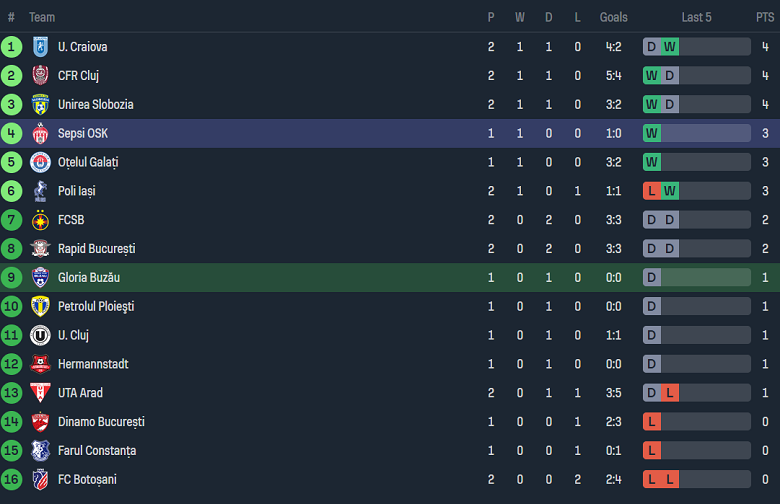Click the Unirea Slobozia team logo
The width and height of the screenshot is (780, 504).
coord(40,105)
